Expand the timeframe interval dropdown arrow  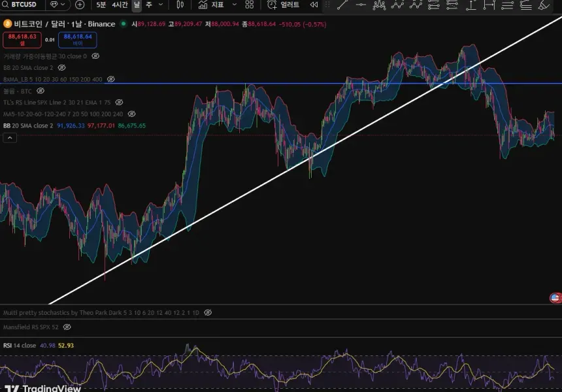click(x=162, y=5)
